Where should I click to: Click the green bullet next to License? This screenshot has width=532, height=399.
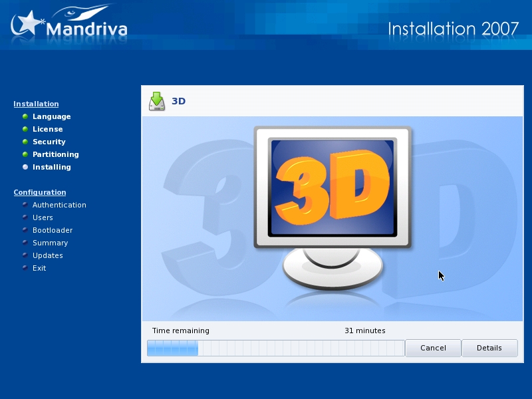click(25, 129)
